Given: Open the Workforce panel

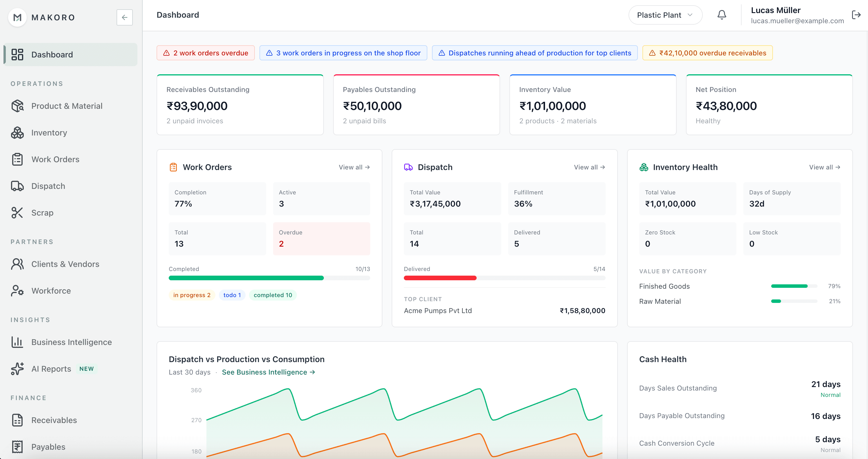Looking at the screenshot, I should (x=51, y=290).
